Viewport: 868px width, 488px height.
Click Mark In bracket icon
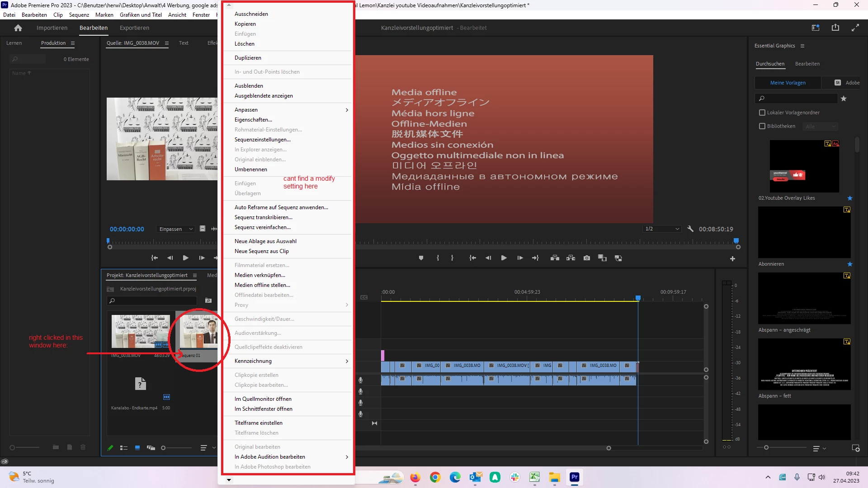[x=438, y=258]
